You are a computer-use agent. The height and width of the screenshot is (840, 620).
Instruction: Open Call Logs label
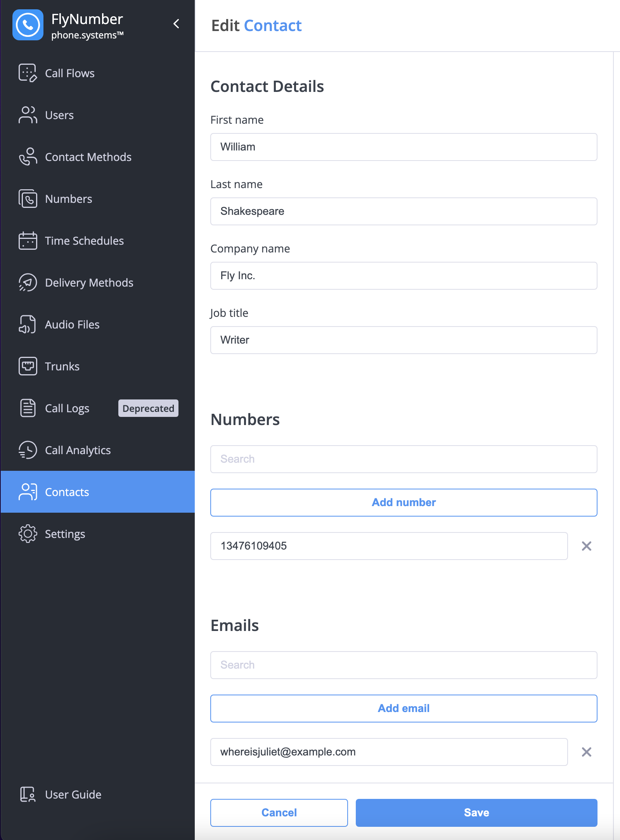click(x=67, y=408)
